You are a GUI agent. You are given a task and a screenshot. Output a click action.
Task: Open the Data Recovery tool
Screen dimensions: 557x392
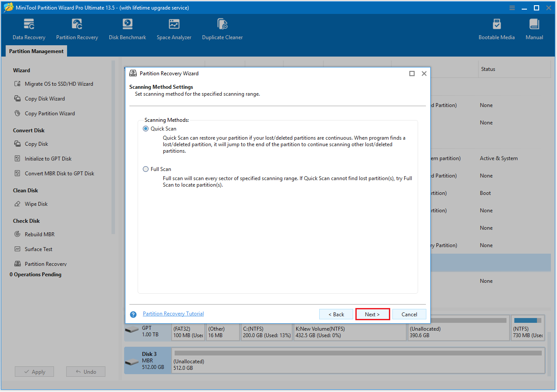tap(29, 28)
